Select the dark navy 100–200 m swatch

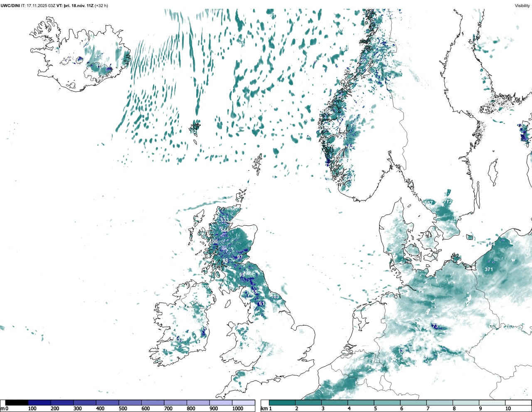39,403
